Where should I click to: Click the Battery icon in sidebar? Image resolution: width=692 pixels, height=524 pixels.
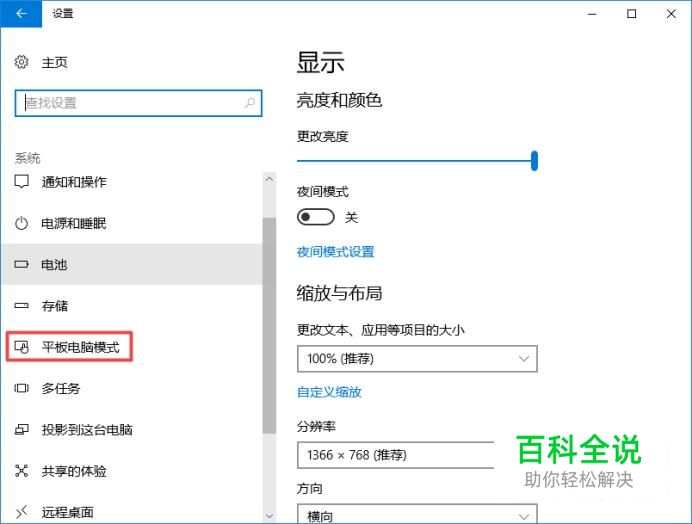point(21,264)
